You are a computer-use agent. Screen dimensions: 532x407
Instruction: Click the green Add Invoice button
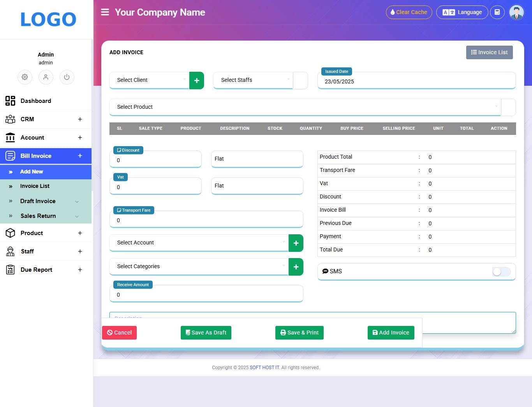(x=391, y=333)
